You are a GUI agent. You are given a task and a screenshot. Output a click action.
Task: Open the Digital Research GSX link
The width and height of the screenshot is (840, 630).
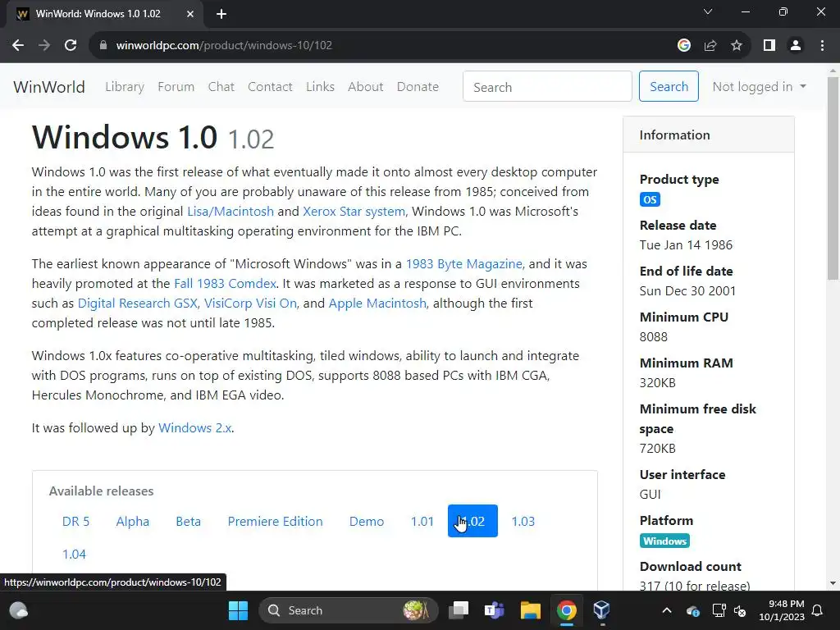[x=138, y=304]
